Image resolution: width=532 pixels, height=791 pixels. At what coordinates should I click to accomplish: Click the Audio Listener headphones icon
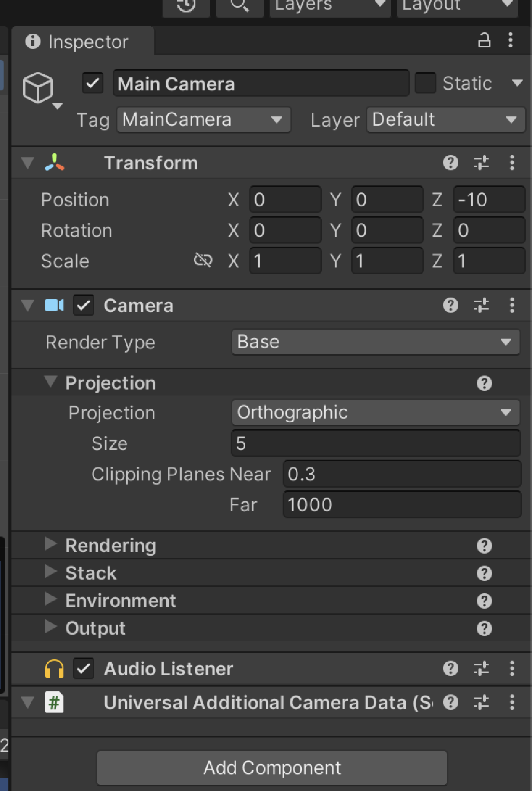[x=55, y=669]
